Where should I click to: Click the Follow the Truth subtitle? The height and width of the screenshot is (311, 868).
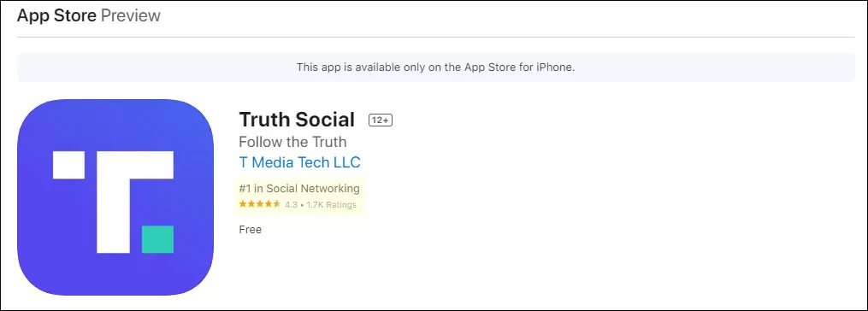(x=292, y=142)
